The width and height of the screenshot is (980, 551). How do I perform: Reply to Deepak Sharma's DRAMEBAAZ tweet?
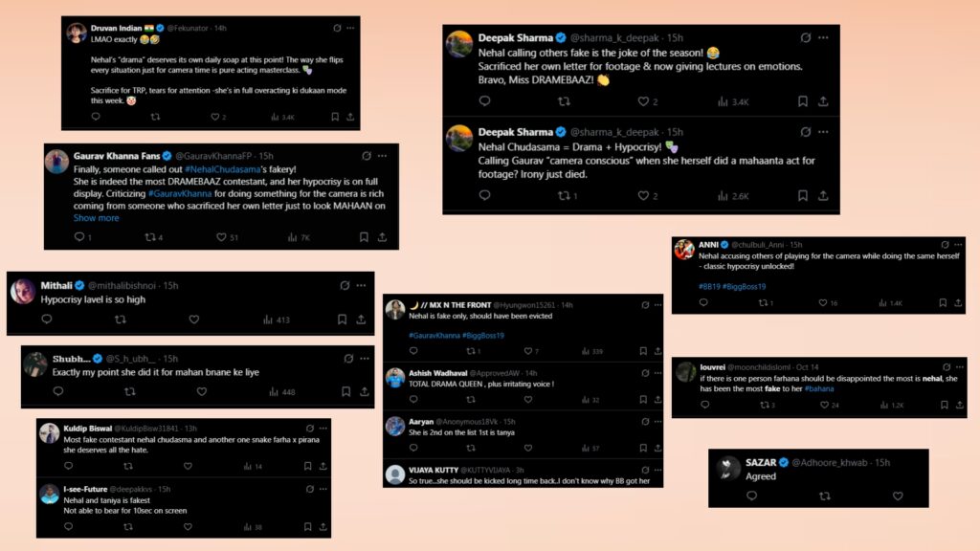[484, 100]
